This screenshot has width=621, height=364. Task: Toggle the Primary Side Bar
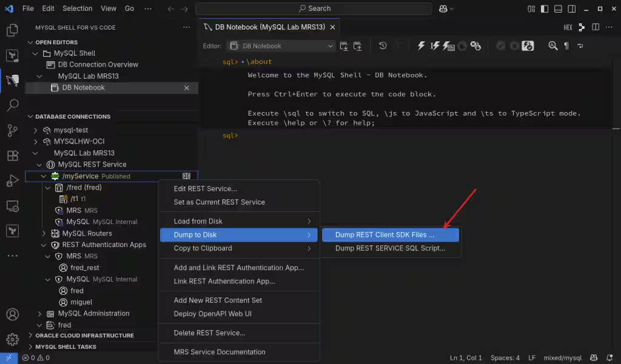tap(545, 8)
